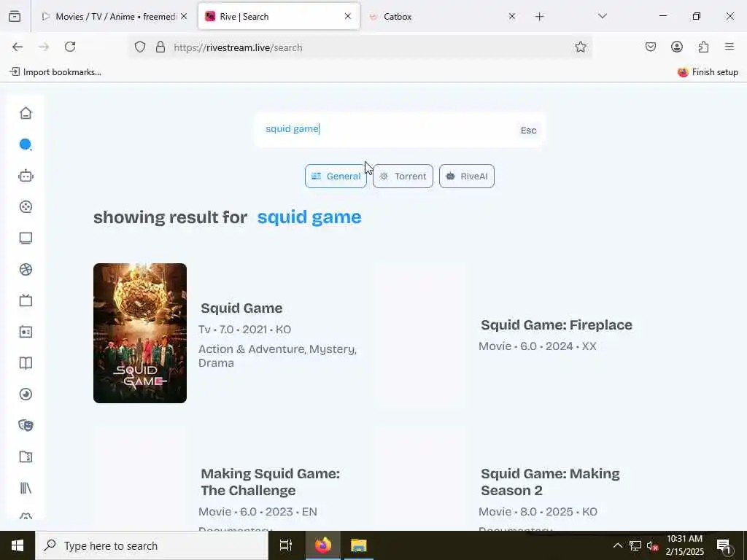
Task: Open a new browser tab
Action: pos(539,17)
